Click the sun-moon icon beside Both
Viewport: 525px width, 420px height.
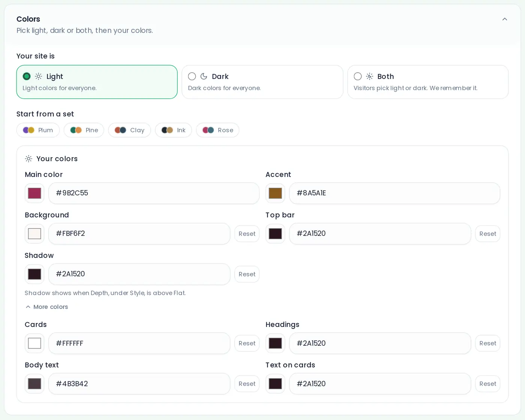[370, 76]
